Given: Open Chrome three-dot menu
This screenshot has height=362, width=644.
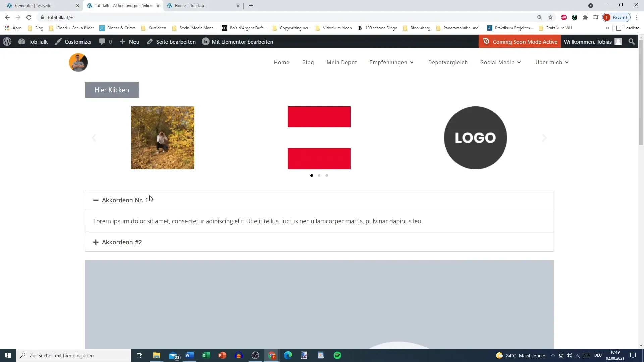Looking at the screenshot, I should 637,17.
